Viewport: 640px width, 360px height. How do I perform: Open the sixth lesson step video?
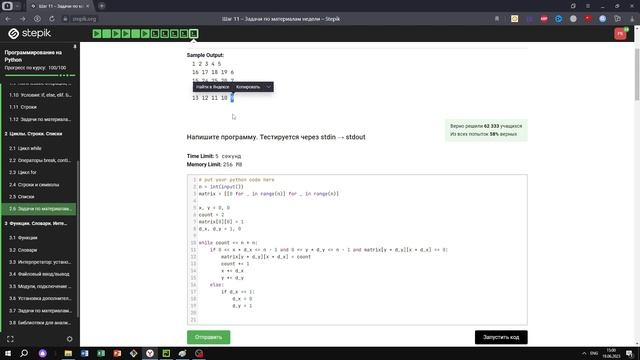(x=145, y=33)
